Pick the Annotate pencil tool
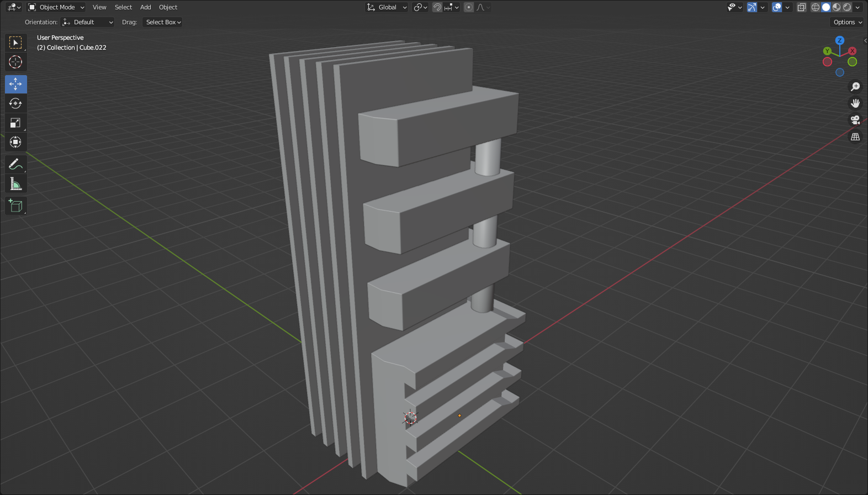Image resolution: width=868 pixels, height=495 pixels. (x=15, y=164)
